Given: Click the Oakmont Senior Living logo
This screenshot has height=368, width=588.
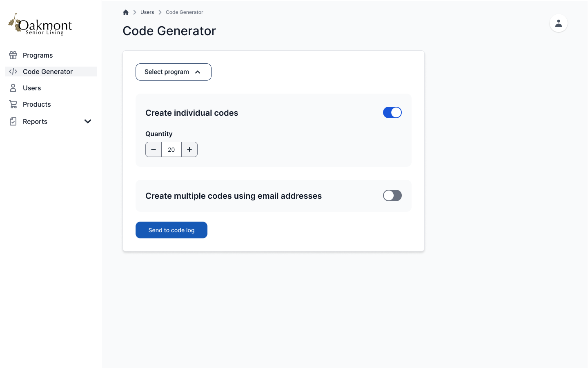Looking at the screenshot, I should 40,24.
